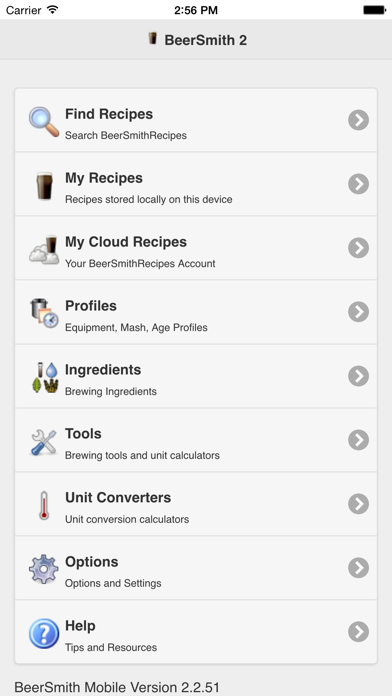Screen dimensions: 392x696
Task: Select the Unit conversion calculators subtitle
Action: click(127, 519)
